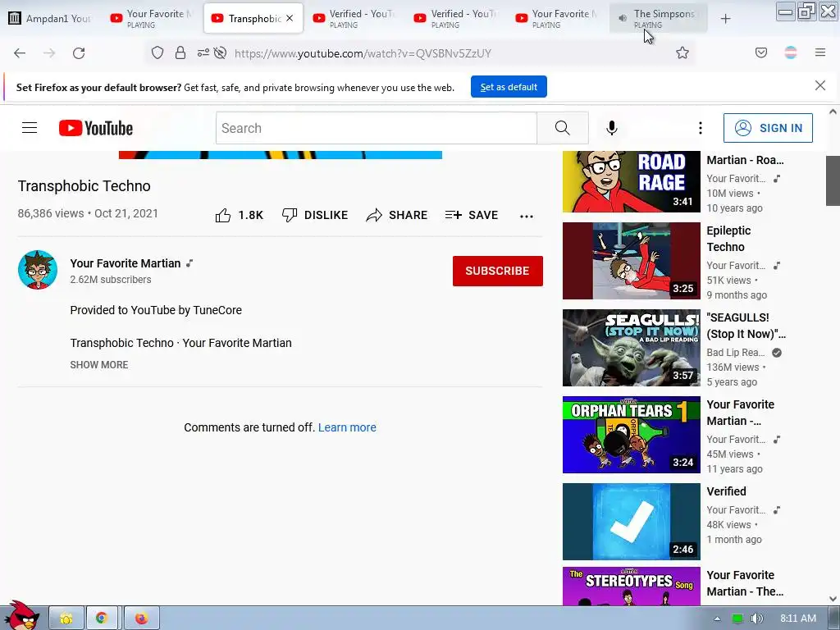Click the green tray status icon
This screenshot has width=840, height=630.
pos(737,619)
